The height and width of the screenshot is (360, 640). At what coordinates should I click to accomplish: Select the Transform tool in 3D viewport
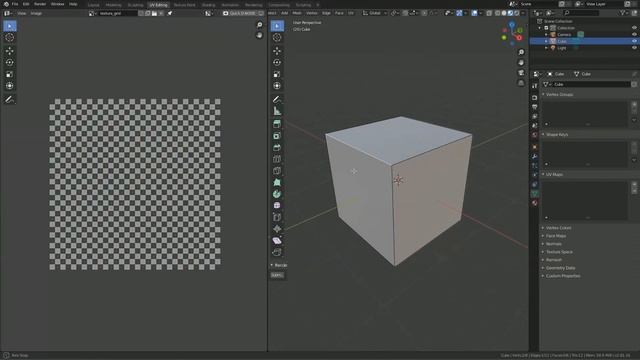(277, 86)
